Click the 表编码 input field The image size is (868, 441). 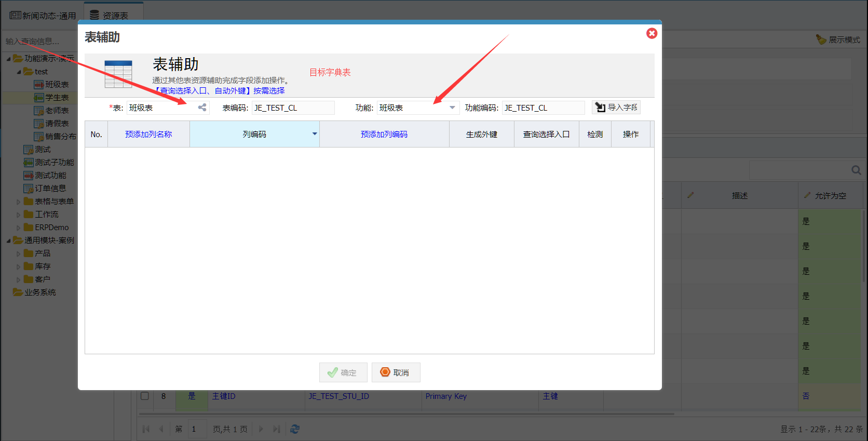pyautogui.click(x=293, y=108)
